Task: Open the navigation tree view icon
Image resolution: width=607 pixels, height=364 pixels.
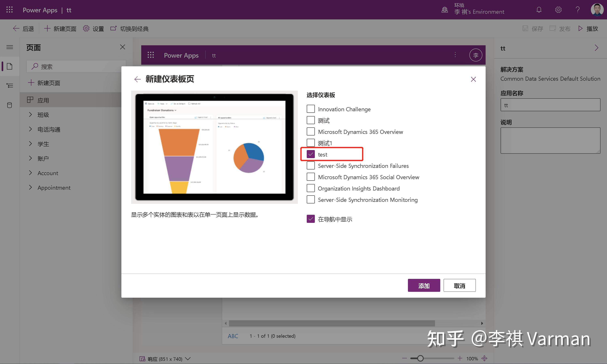Action: [10, 86]
